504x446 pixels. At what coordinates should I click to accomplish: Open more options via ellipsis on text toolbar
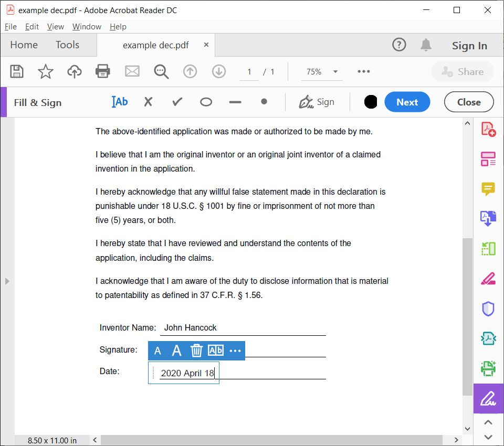[235, 351]
